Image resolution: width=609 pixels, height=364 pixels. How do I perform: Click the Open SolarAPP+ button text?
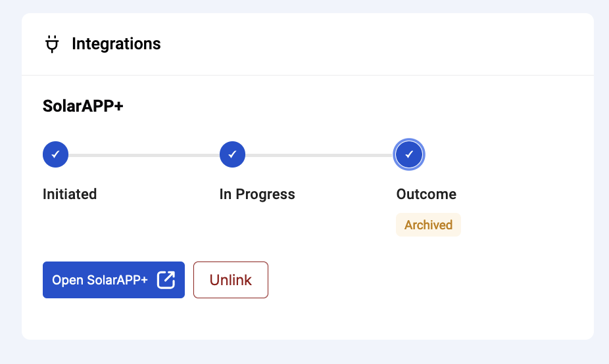pyautogui.click(x=100, y=280)
